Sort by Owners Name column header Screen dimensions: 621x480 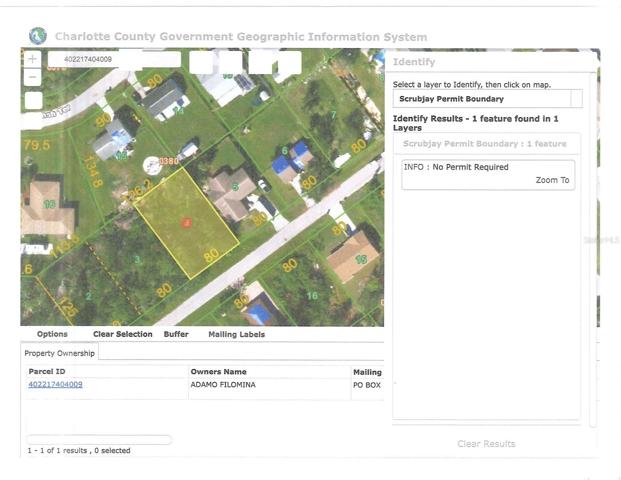pos(218,371)
